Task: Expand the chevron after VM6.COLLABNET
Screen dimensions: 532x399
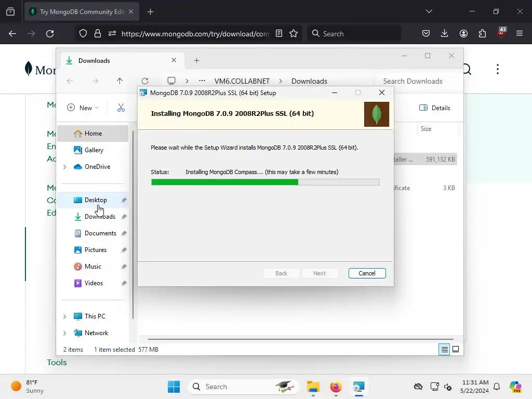Action: click(281, 81)
